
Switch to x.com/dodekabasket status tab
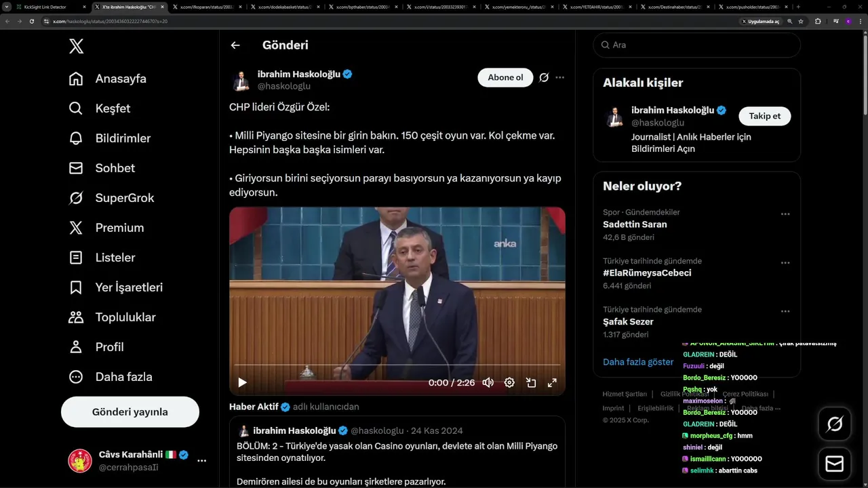click(x=283, y=7)
